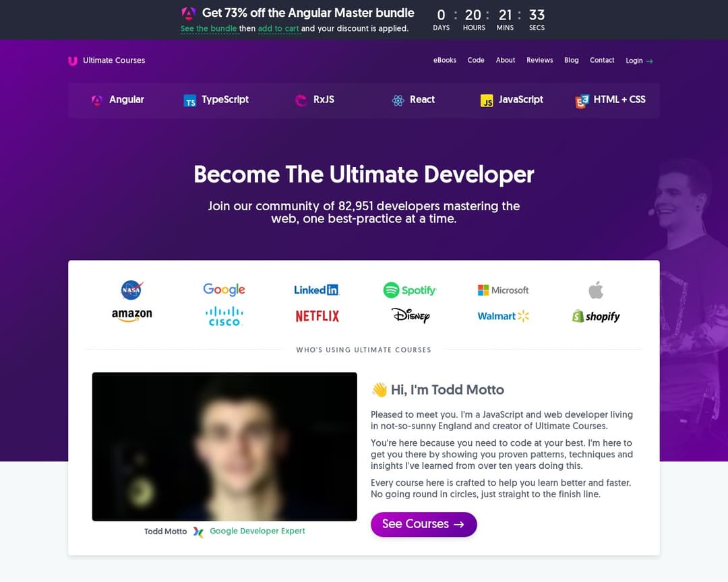Follow the 'add to cart' link

pyautogui.click(x=278, y=29)
